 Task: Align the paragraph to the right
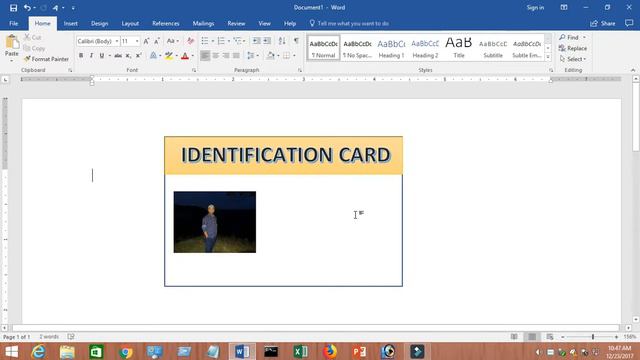226,56
